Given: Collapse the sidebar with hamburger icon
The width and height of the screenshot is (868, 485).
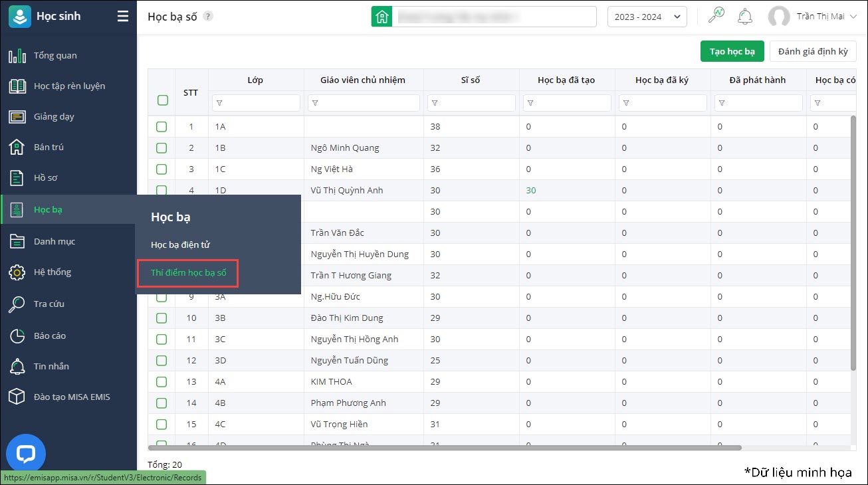Looking at the screenshot, I should coord(123,17).
